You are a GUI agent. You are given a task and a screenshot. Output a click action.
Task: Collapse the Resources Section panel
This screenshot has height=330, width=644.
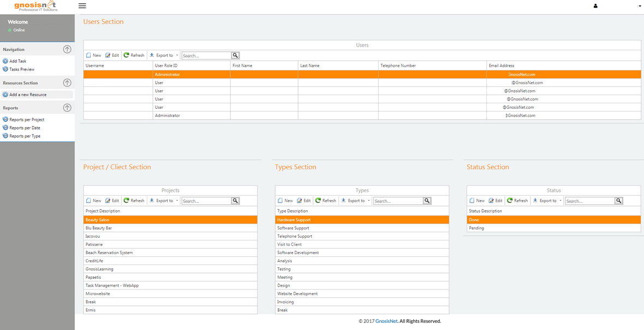pos(67,83)
